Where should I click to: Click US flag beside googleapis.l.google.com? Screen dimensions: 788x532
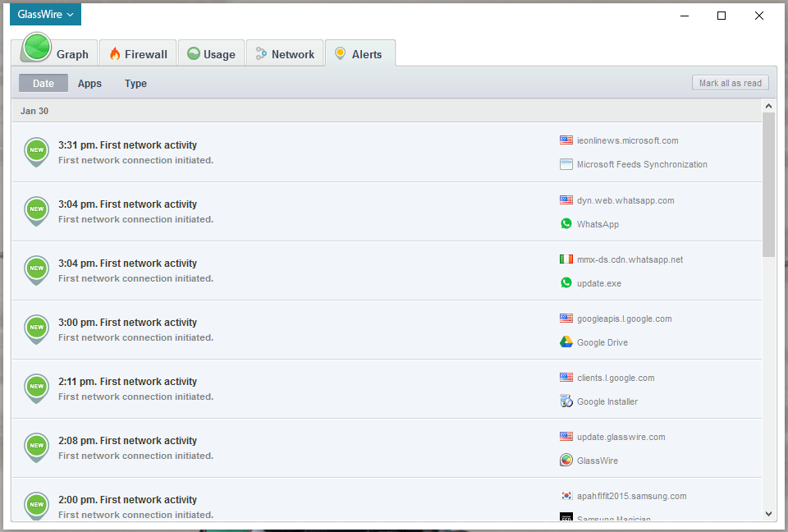coord(566,318)
